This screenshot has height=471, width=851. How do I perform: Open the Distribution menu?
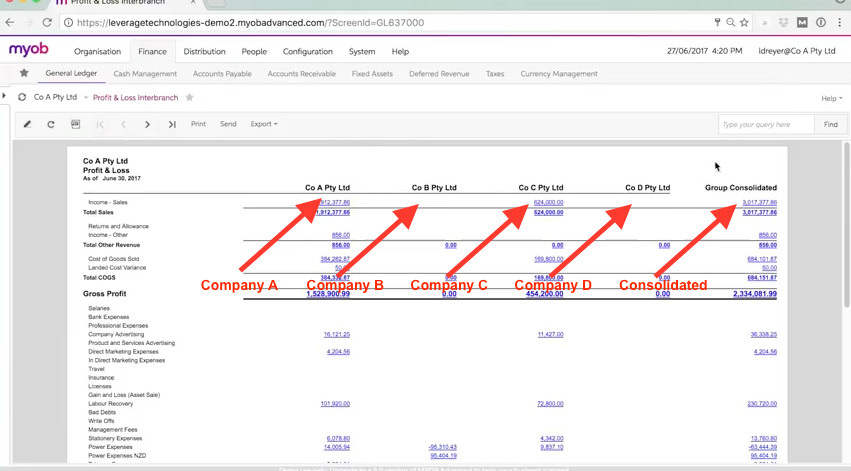205,52
